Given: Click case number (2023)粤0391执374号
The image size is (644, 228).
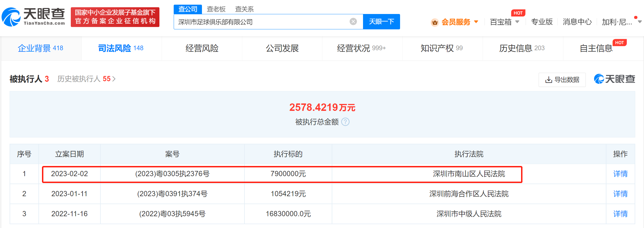Looking at the screenshot, I should [172, 194].
